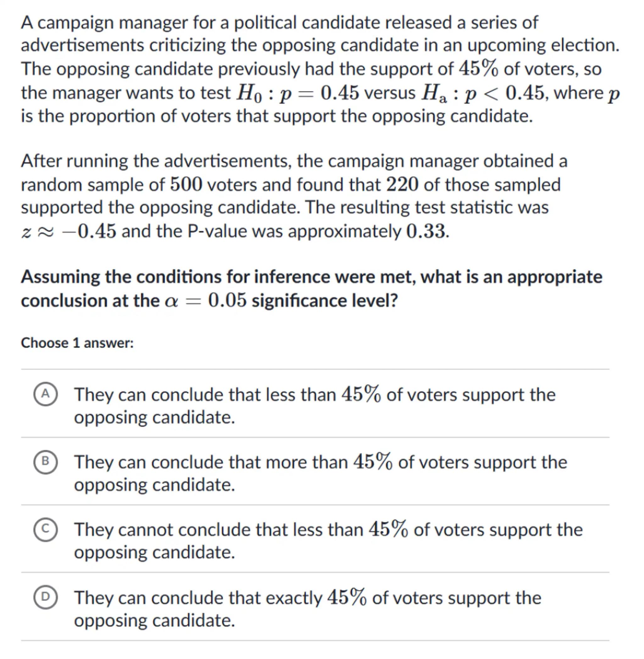Select radio button for answer choice C
The image size is (644, 659).
click(45, 529)
